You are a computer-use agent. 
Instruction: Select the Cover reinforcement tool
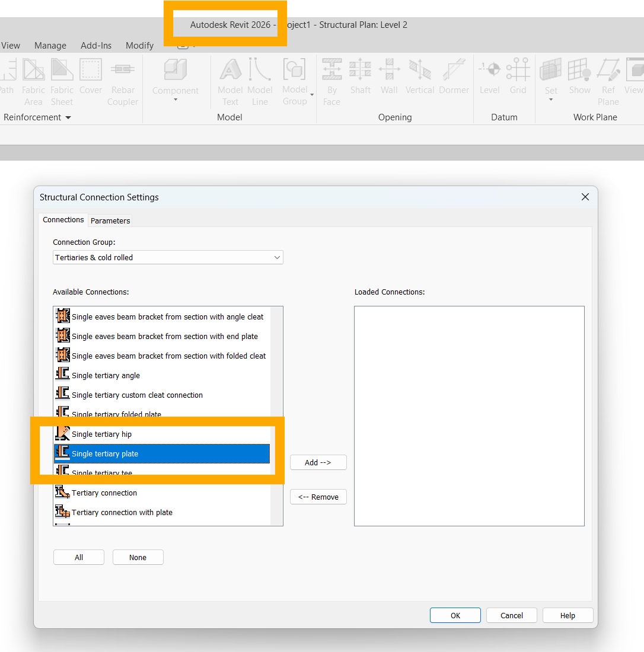[90, 77]
